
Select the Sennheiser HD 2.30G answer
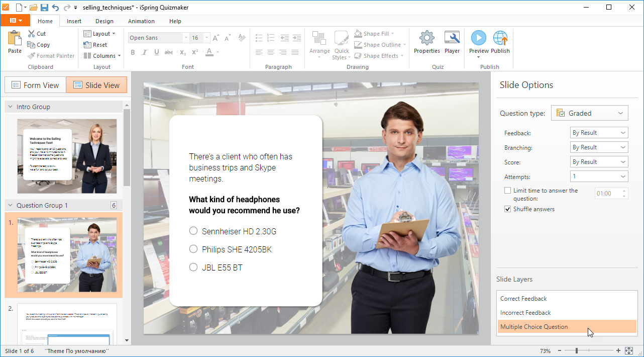pos(193,231)
